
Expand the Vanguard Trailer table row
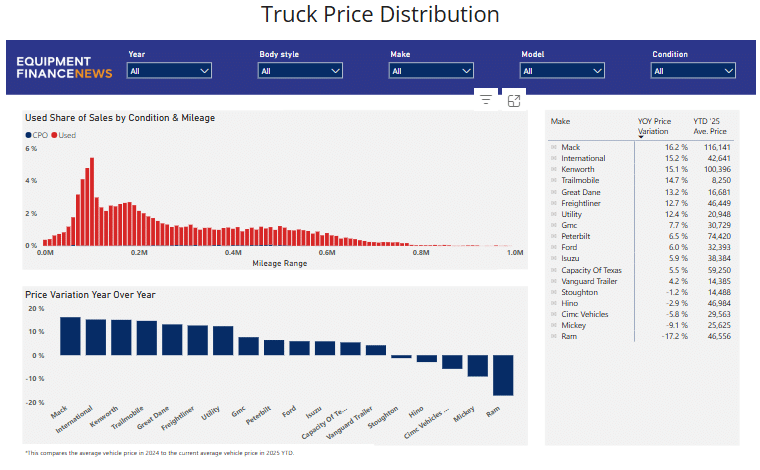[x=554, y=281]
